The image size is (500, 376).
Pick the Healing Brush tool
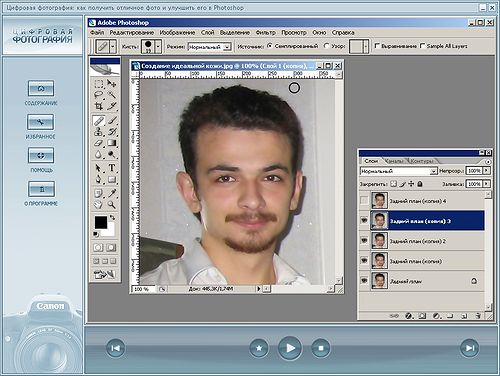point(99,120)
